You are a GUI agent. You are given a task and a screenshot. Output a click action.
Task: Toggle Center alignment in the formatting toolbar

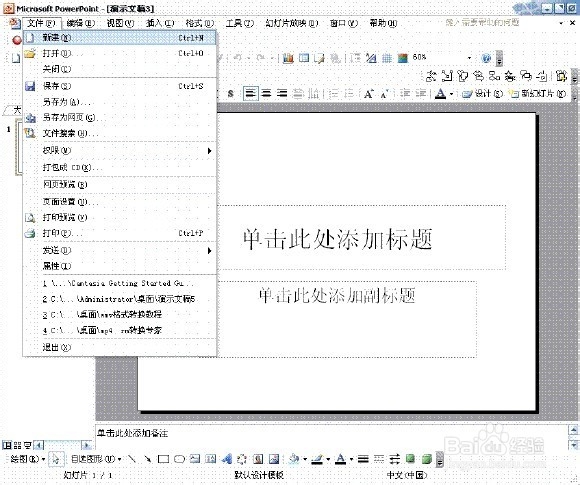click(266, 94)
